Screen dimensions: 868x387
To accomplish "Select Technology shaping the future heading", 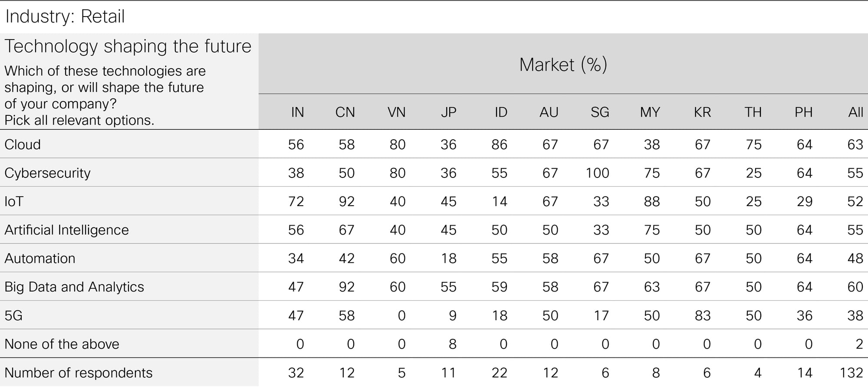I will click(x=128, y=46).
